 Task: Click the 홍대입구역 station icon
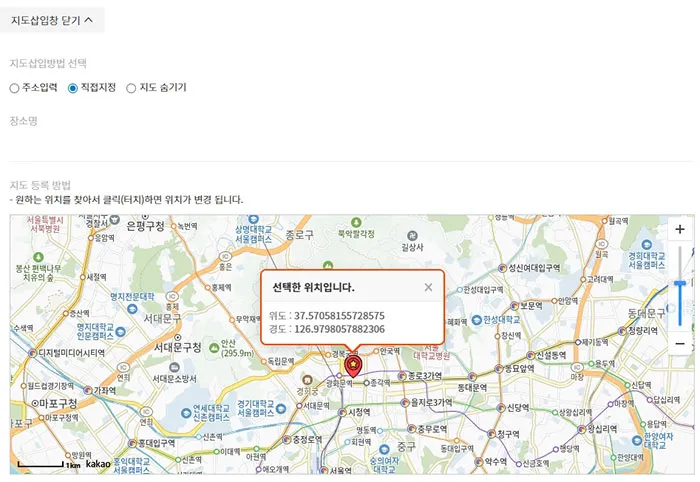click(x=132, y=443)
